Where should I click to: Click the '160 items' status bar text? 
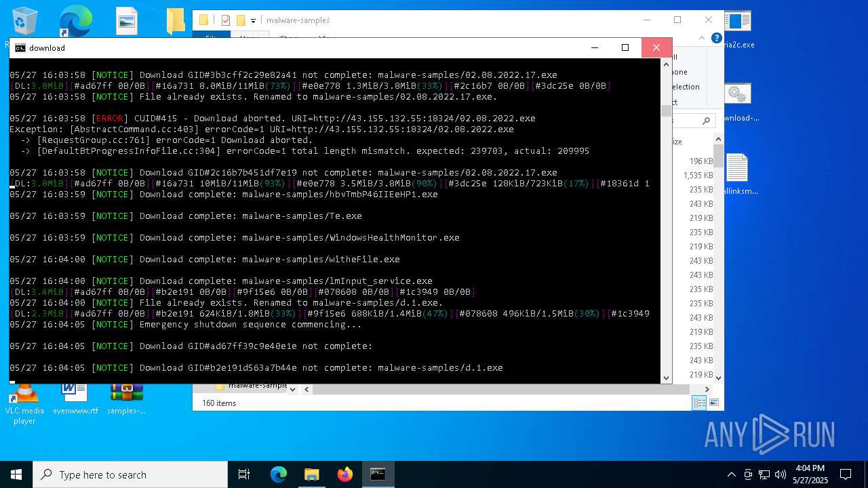(x=219, y=403)
